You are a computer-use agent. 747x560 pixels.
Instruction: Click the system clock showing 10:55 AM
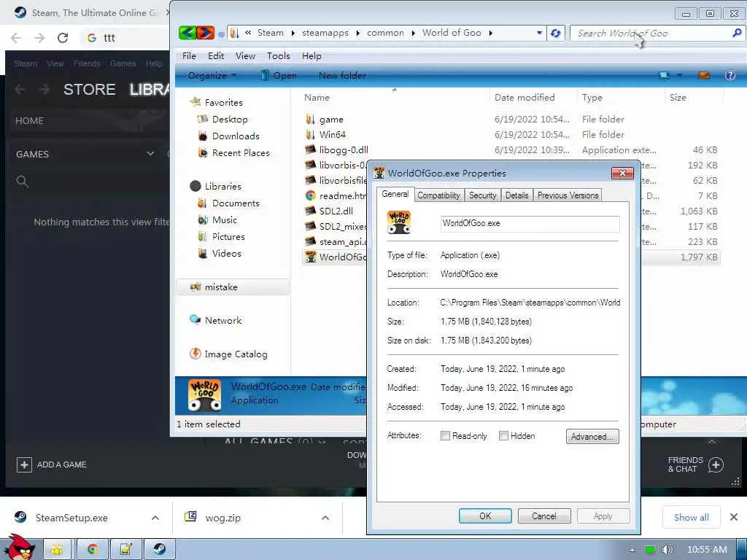707,550
